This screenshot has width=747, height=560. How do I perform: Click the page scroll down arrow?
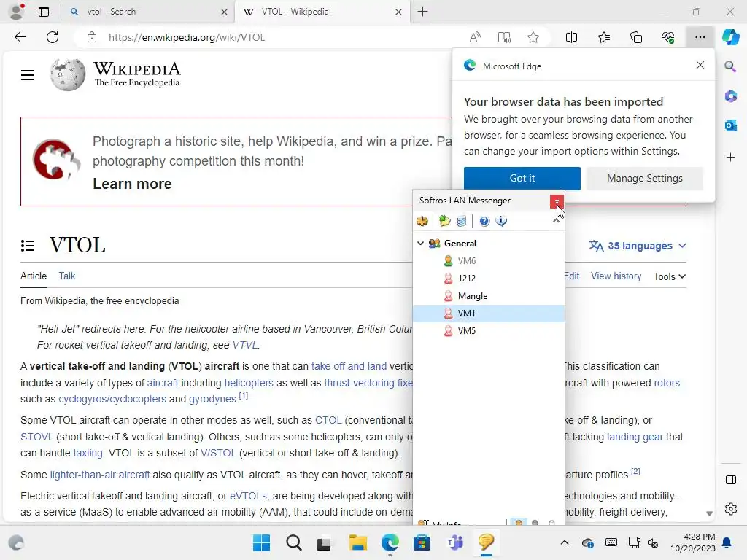[709, 513]
